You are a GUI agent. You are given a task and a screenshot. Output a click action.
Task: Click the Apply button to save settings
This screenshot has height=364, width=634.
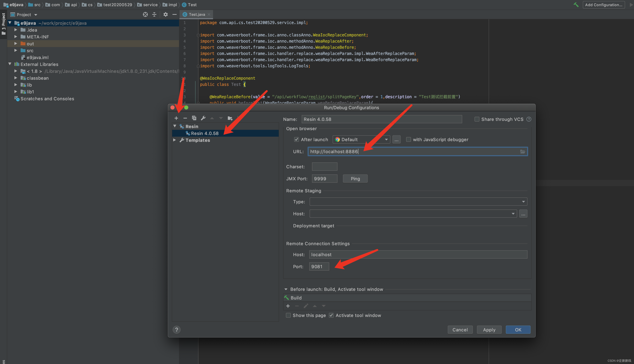click(489, 329)
